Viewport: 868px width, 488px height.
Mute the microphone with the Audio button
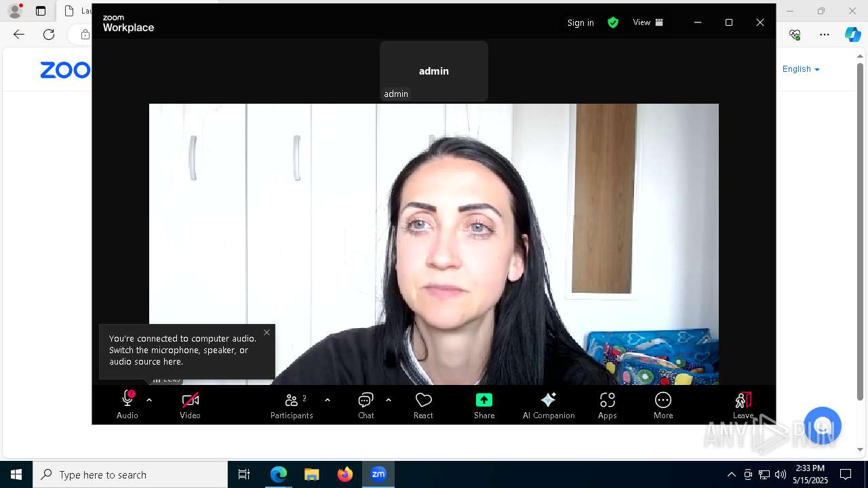[x=127, y=405]
